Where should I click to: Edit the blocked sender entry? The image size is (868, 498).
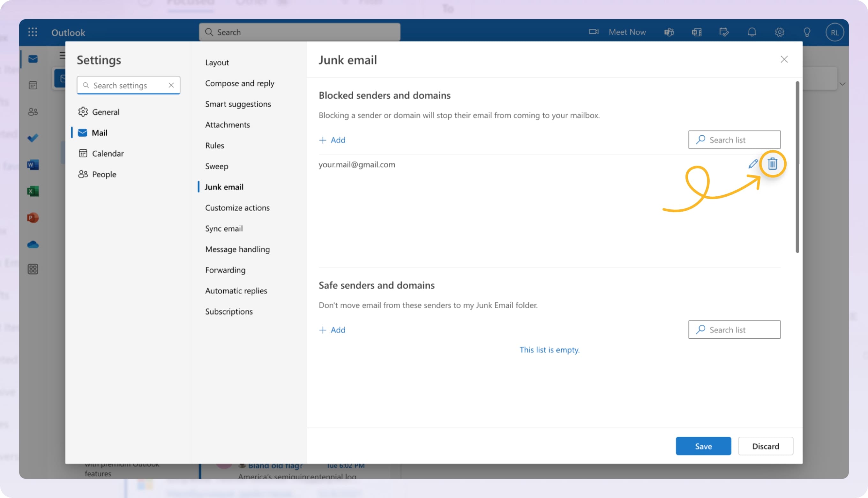coord(753,164)
